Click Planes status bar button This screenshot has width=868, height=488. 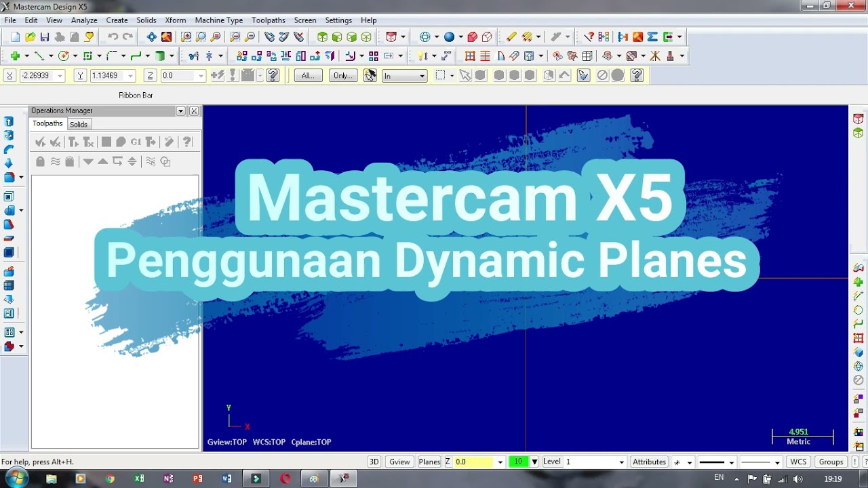click(x=429, y=462)
